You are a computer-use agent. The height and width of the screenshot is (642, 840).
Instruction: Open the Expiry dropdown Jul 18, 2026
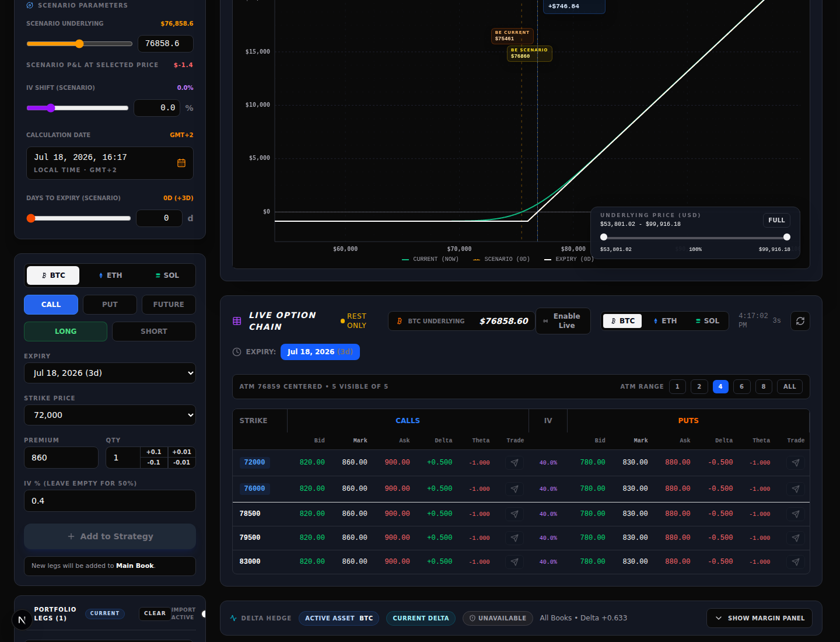110,373
